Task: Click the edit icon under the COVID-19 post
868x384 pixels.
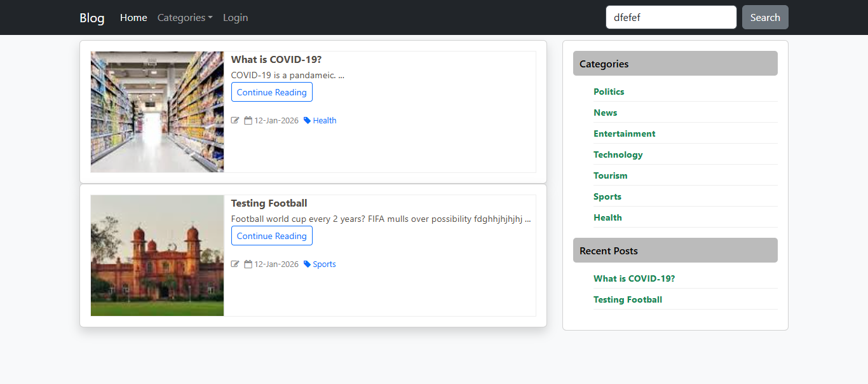Action: pyautogui.click(x=235, y=121)
